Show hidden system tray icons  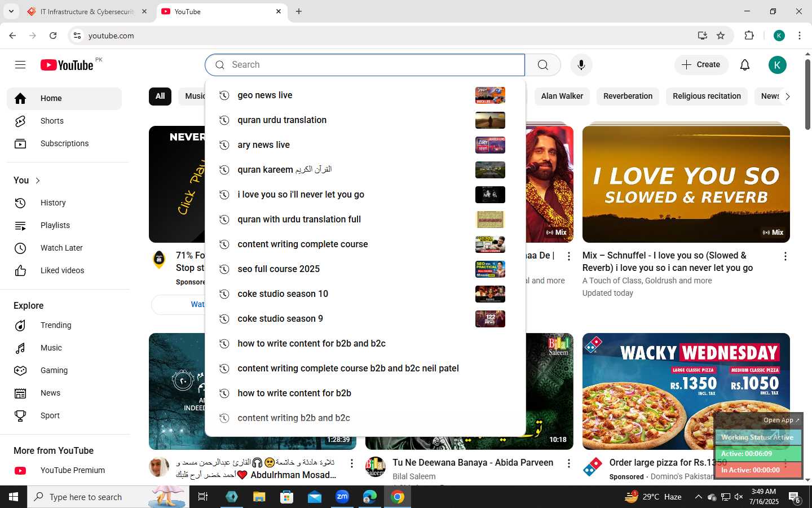click(698, 497)
